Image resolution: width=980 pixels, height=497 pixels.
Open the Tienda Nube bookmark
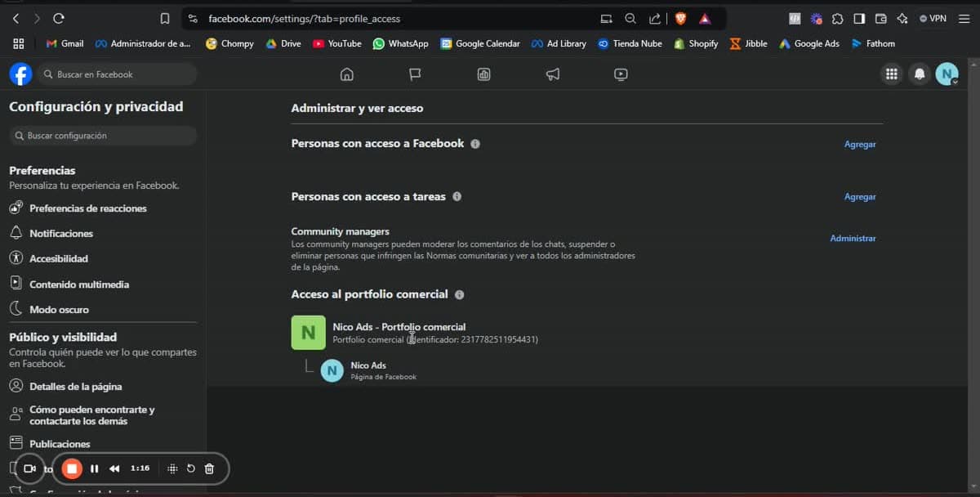pos(630,43)
